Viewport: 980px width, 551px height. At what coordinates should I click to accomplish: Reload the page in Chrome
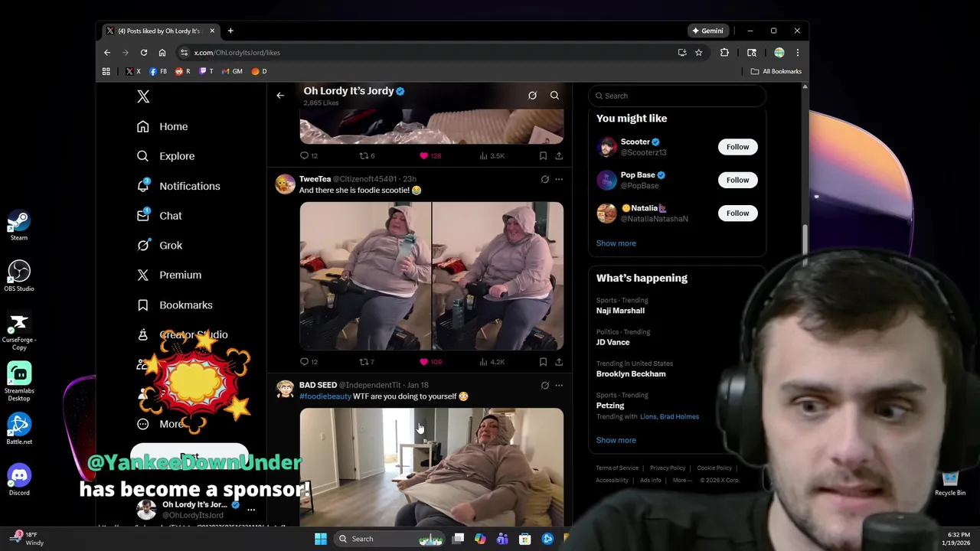[x=143, y=53]
